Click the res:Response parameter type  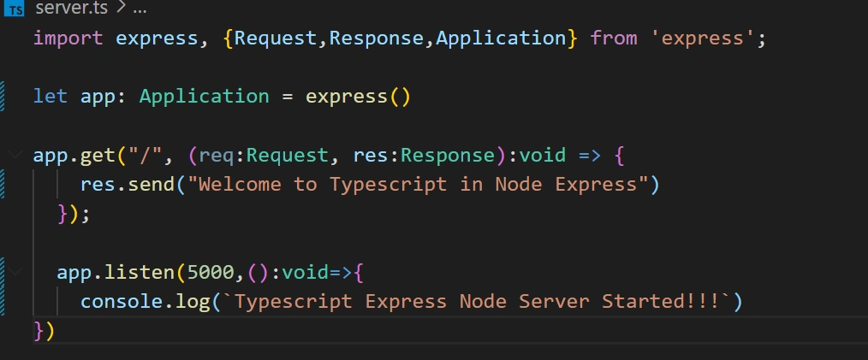448,156
